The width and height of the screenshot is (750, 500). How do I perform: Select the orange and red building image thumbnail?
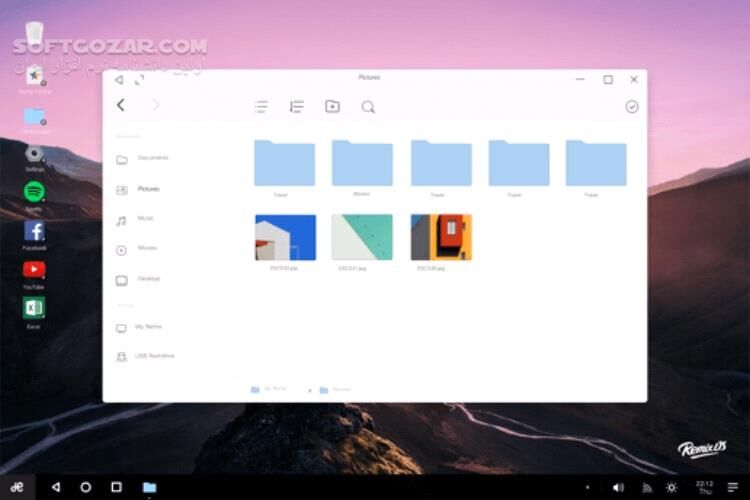(441, 237)
